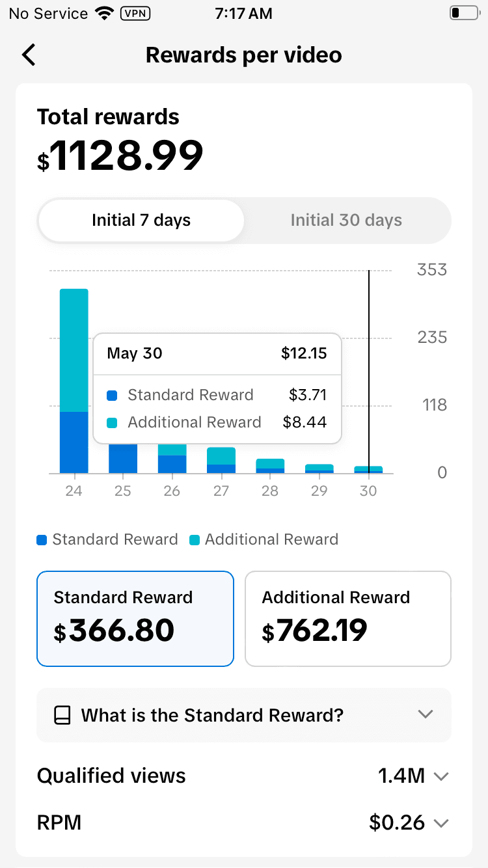Viewport: 488px width, 868px height.
Task: Select the Additional Reward card
Action: pos(347,619)
